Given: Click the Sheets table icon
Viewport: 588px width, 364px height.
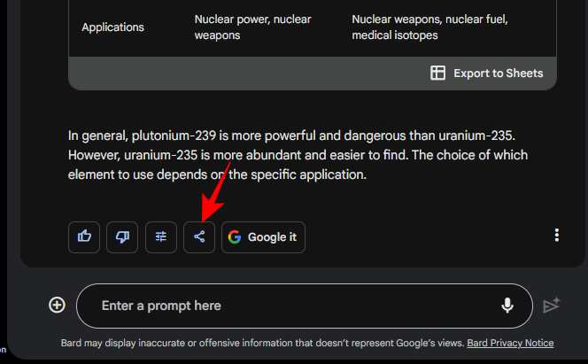Looking at the screenshot, I should (437, 73).
